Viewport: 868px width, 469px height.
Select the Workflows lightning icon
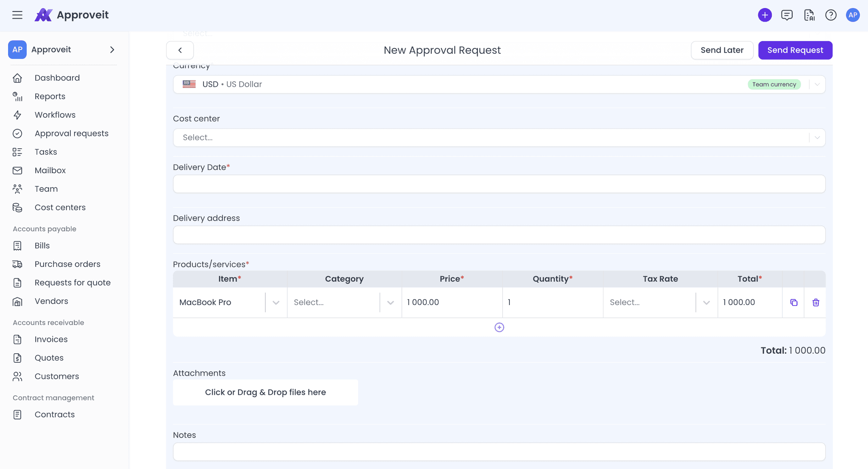coord(17,115)
